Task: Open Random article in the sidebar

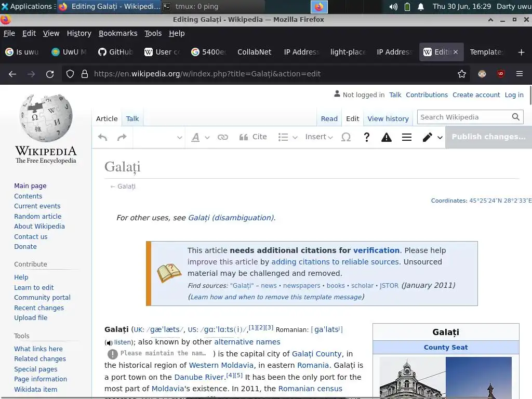Action: click(x=37, y=216)
